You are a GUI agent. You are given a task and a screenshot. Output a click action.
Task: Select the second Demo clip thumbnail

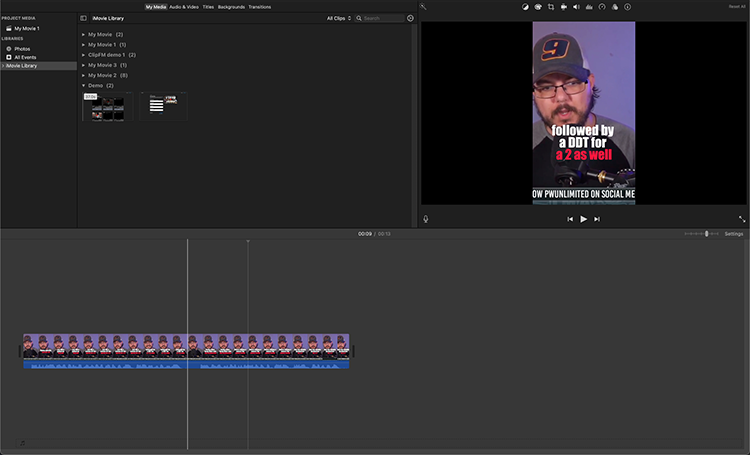point(164,107)
